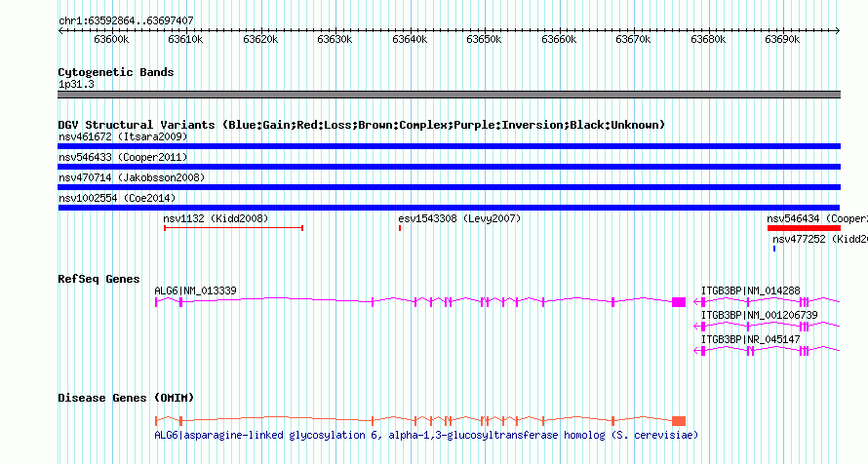Click the nsv1132 (Kidd2008) label

[216, 218]
